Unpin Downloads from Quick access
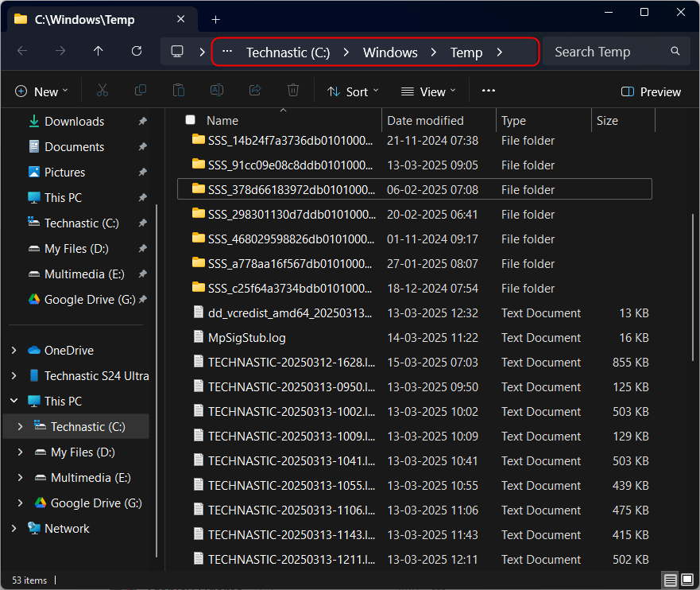The width and height of the screenshot is (700, 590). click(x=142, y=122)
